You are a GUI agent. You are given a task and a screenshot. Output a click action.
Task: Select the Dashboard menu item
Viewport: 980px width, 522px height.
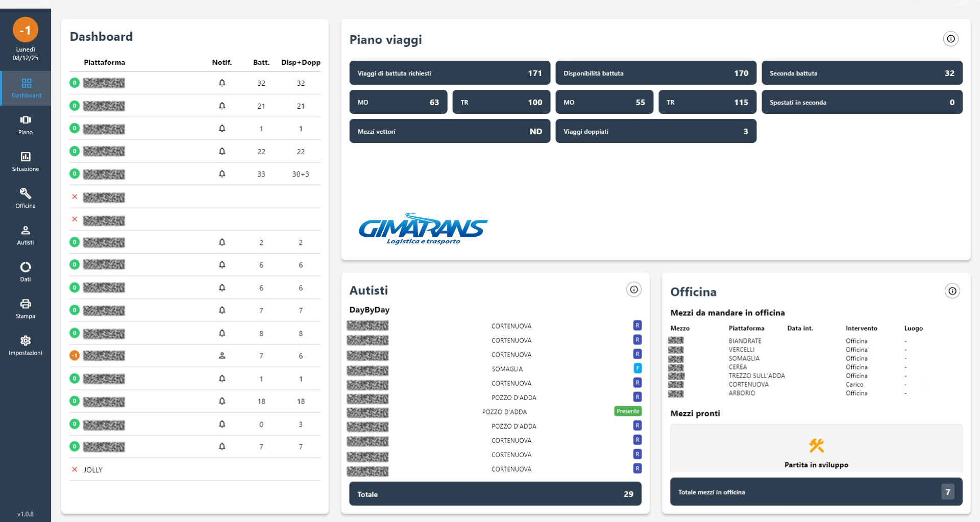26,88
